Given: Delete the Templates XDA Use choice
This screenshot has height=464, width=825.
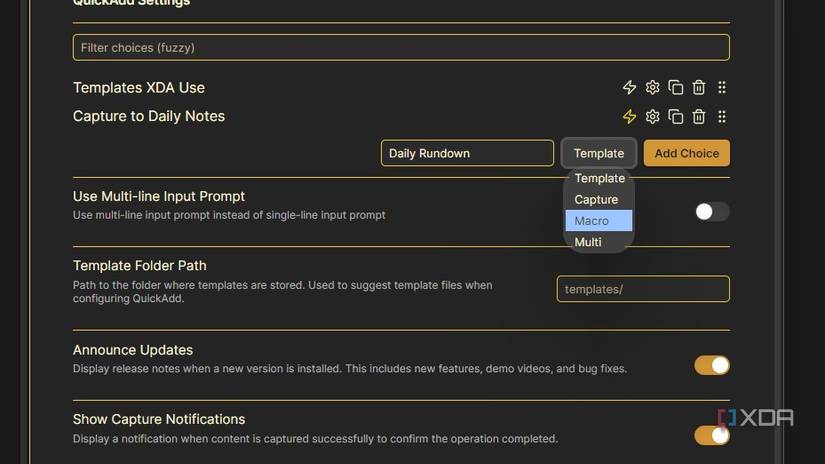Looking at the screenshot, I should coord(699,88).
